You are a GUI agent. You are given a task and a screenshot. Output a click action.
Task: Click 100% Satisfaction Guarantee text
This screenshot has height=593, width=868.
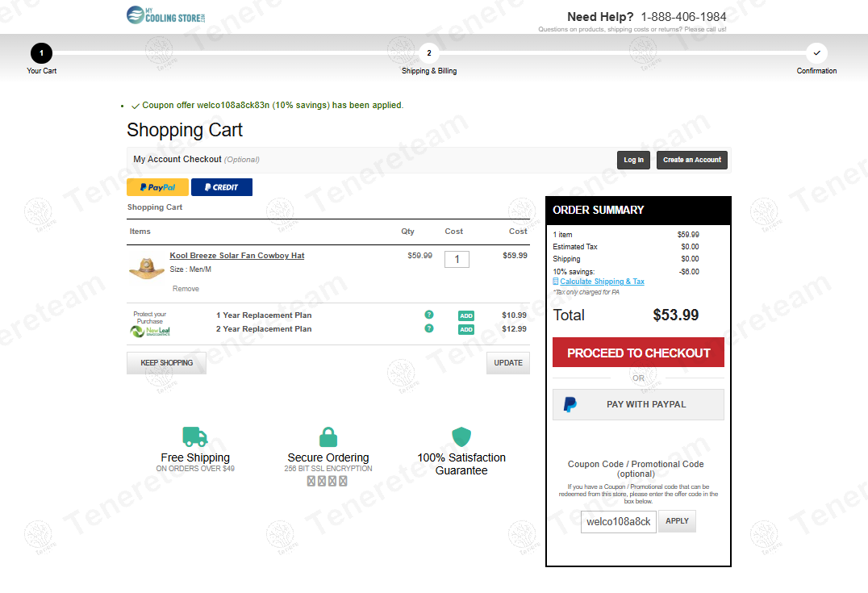461,464
